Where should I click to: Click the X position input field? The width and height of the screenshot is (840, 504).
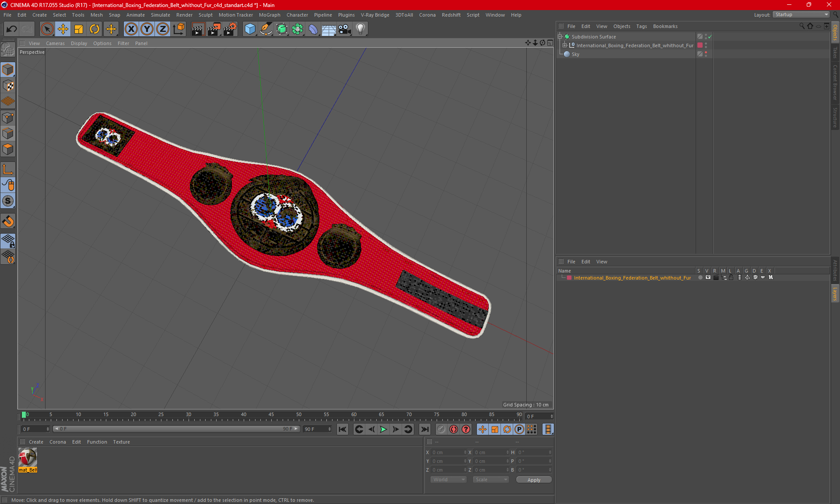click(x=448, y=452)
